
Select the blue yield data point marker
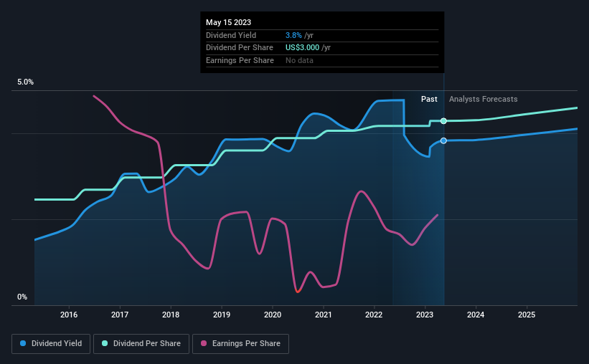[443, 140]
